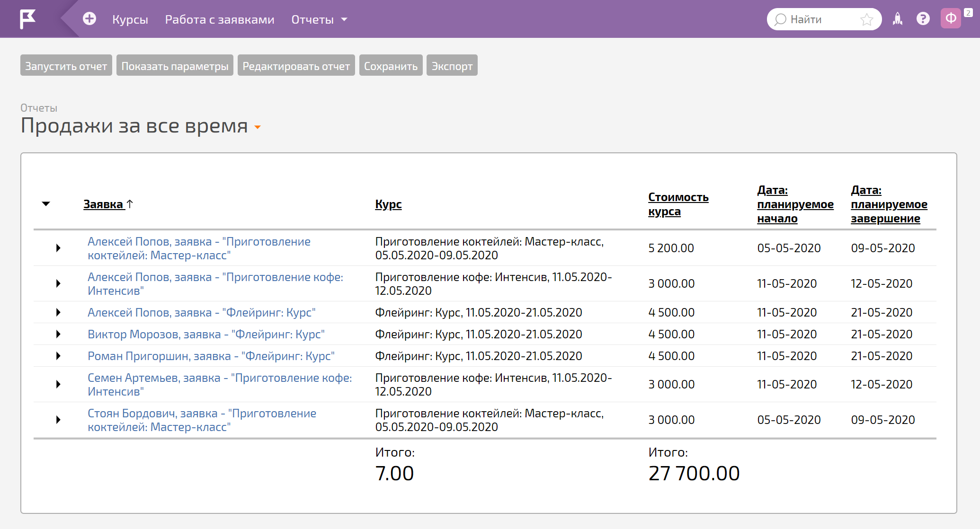Collapse all rows with header triangle
This screenshot has height=529, width=980.
point(46,204)
